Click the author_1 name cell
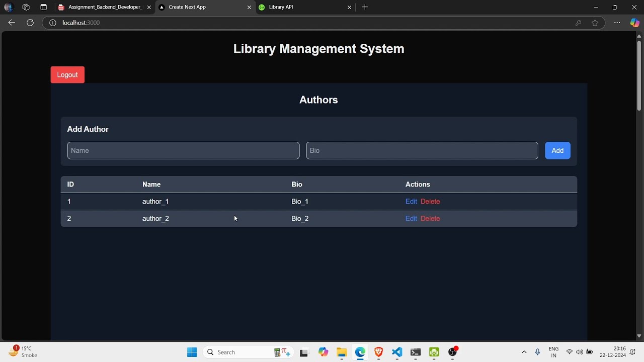 [x=155, y=202]
